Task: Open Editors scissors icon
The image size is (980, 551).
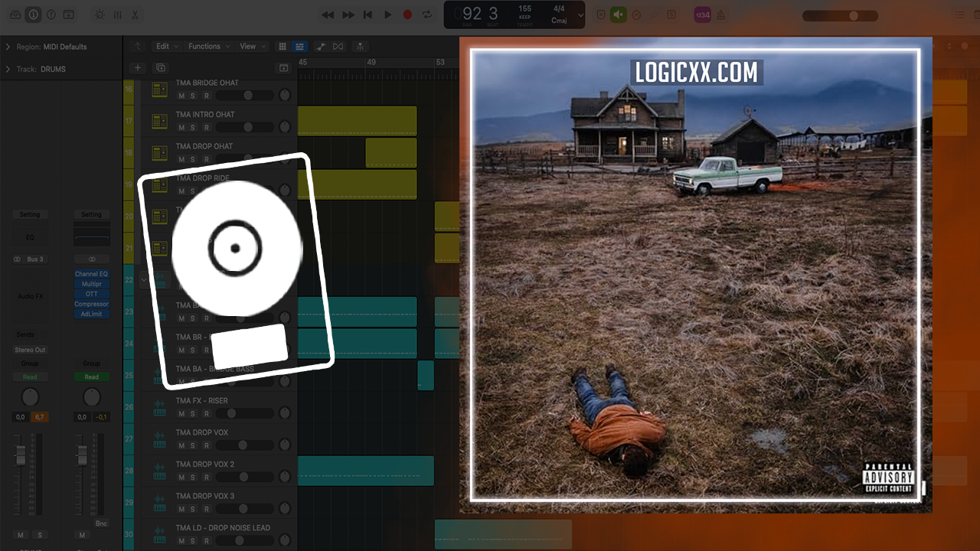Action: 135,15
